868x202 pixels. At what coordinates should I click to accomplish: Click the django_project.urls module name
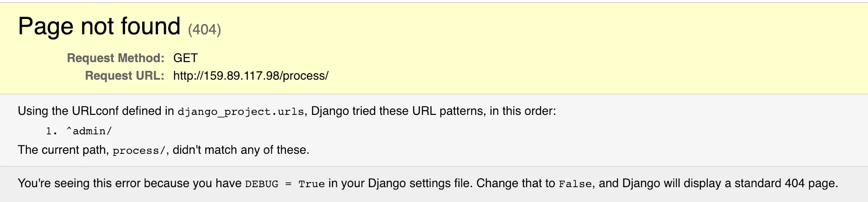pyautogui.click(x=241, y=112)
